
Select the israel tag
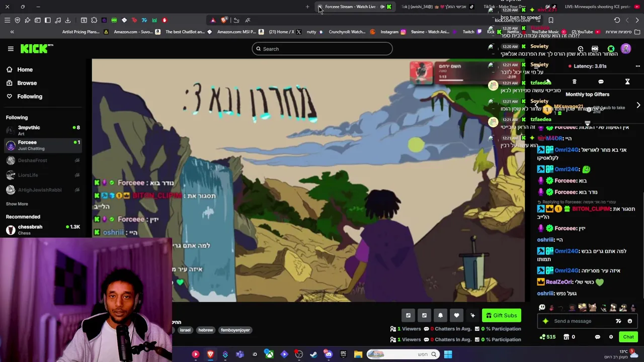(x=185, y=330)
